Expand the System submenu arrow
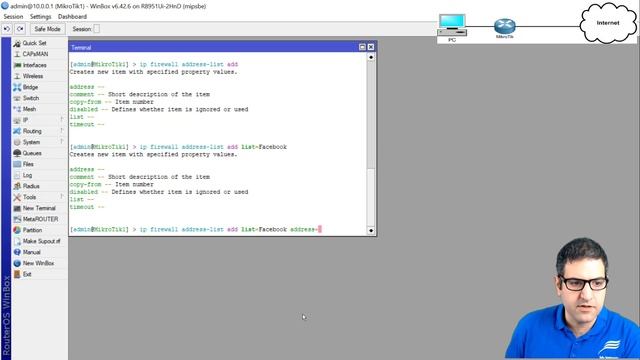640x360 pixels. coord(62,141)
